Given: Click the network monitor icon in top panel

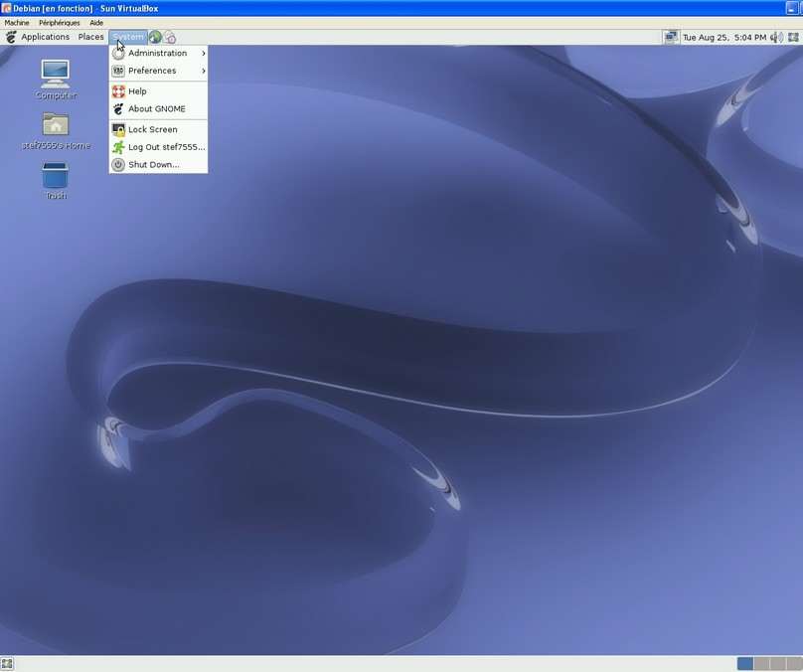Looking at the screenshot, I should point(671,37).
